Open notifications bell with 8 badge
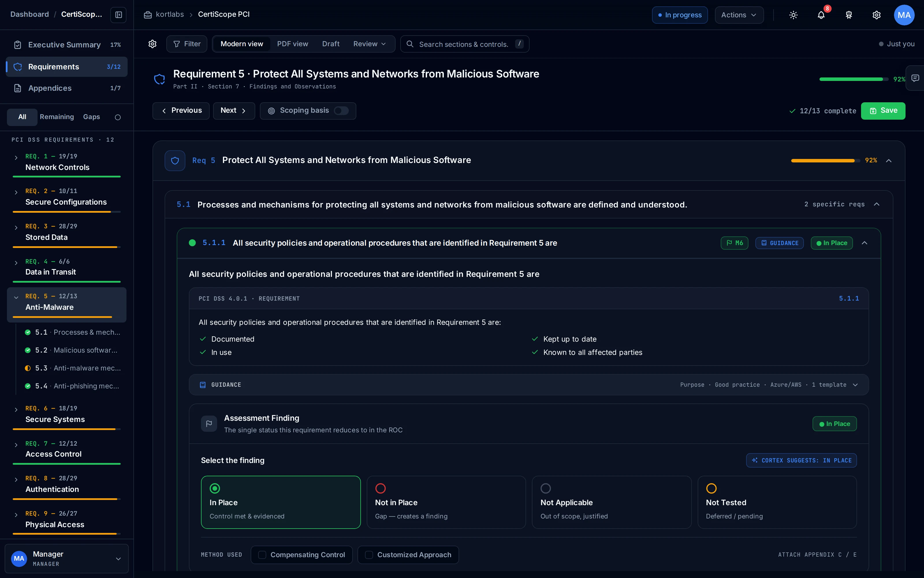924x578 pixels. click(821, 15)
